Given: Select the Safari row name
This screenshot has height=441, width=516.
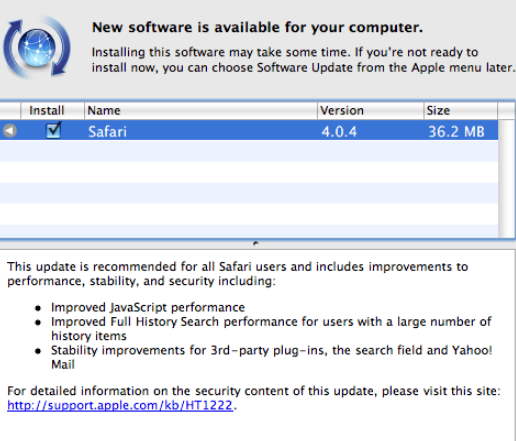Looking at the screenshot, I should coord(107,132).
